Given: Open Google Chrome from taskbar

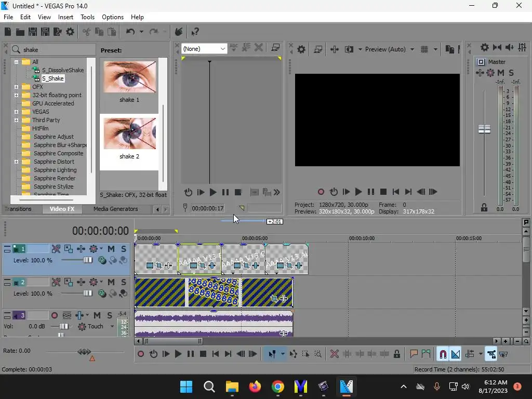Looking at the screenshot, I should coord(278,387).
